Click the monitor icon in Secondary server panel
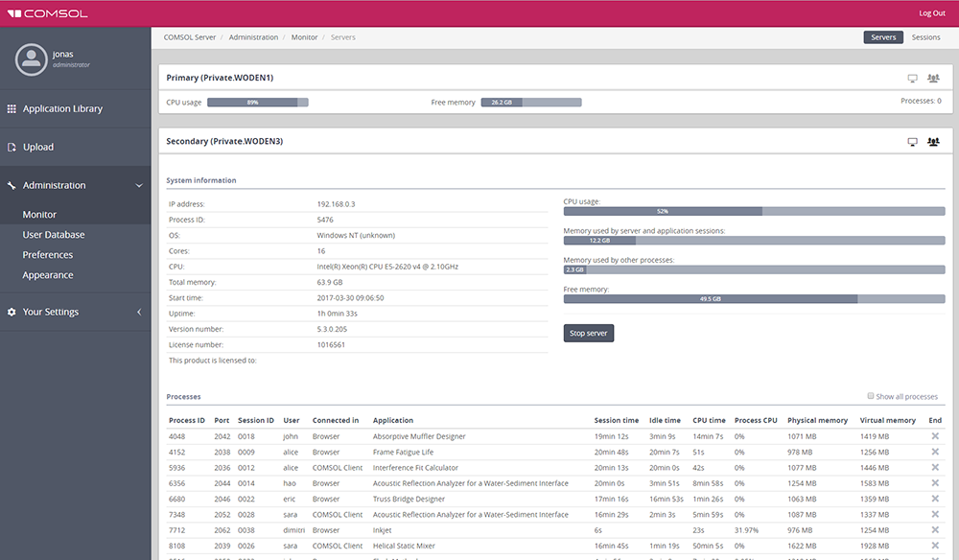This screenshot has height=560, width=959. 912,142
